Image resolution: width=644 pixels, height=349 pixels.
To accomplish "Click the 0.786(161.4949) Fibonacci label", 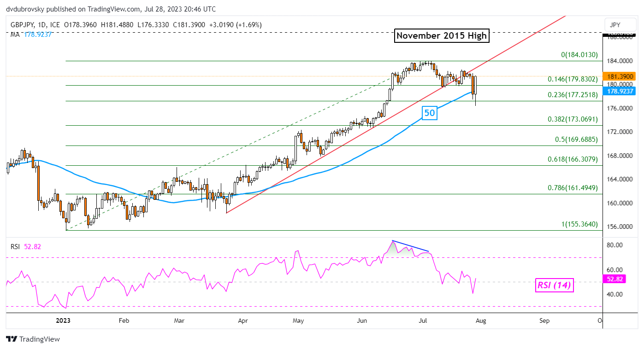I will click(573, 188).
